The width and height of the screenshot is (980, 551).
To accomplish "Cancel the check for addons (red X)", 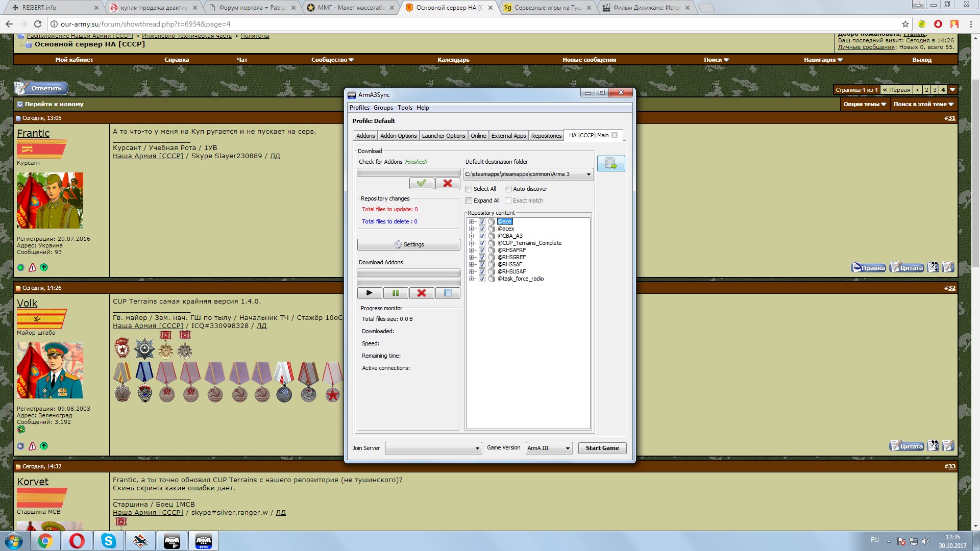I will [x=448, y=183].
